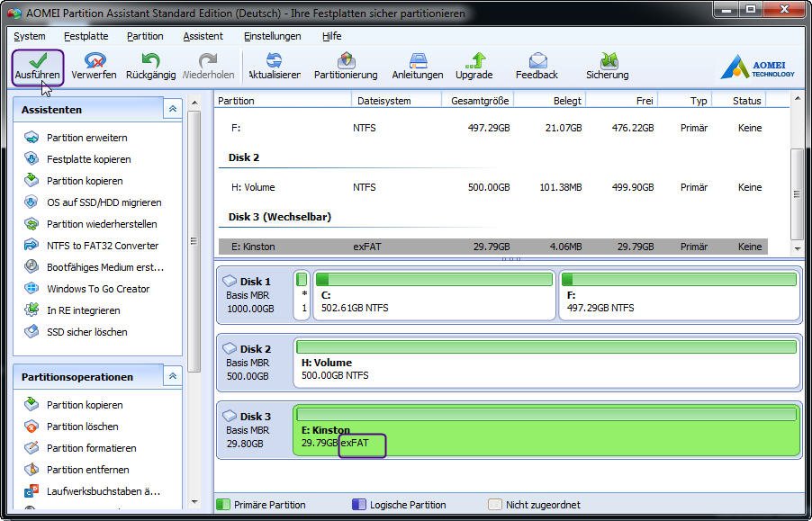Image resolution: width=812 pixels, height=521 pixels.
Task: Click the Partition entfernen icon
Action: pyautogui.click(x=32, y=470)
